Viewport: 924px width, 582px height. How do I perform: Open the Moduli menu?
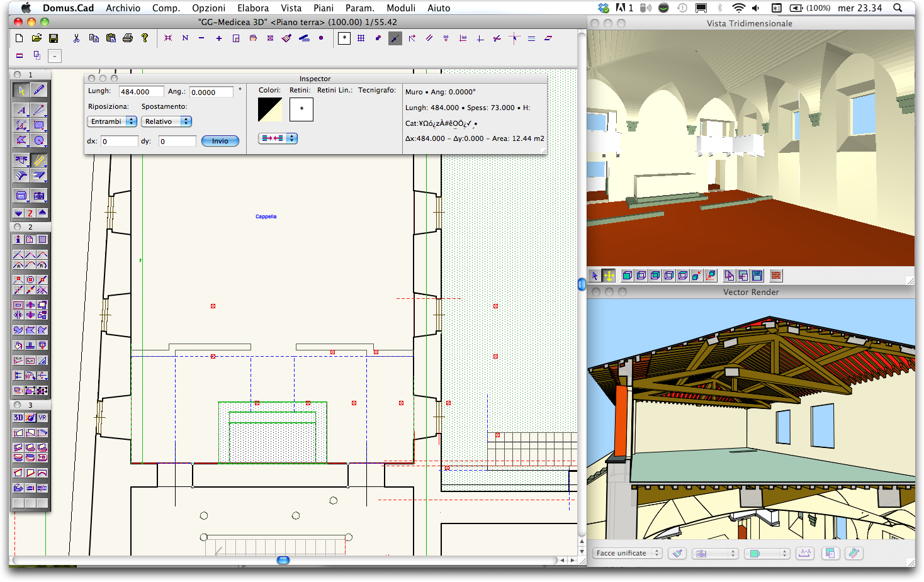click(401, 8)
